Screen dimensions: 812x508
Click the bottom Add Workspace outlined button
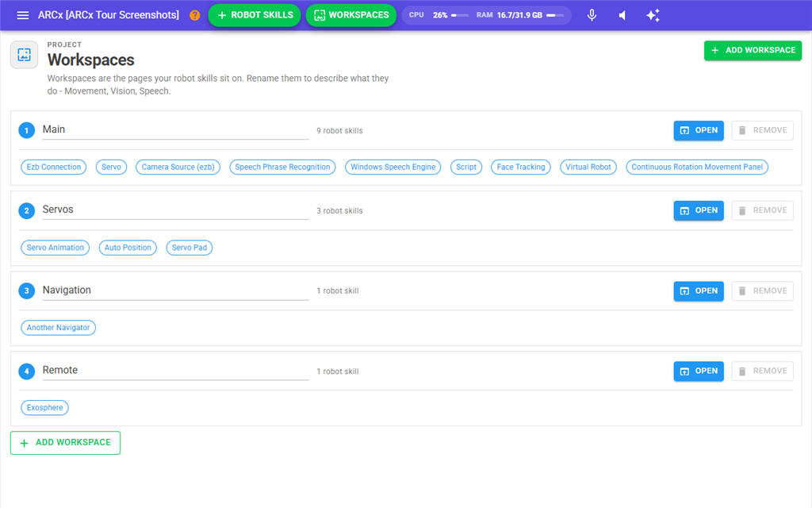[x=65, y=443]
